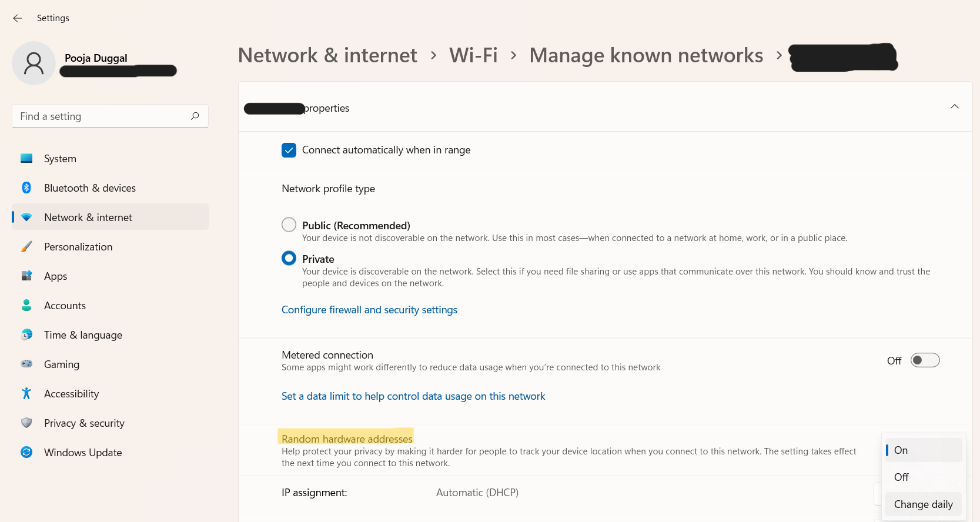The image size is (980, 522).
Task: Select the Public (Recommended) network profile
Action: 289,225
